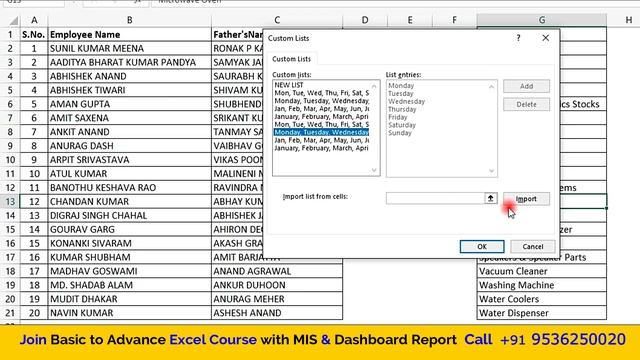Screen dimensions: 640x360
Task: Click cell Vacuum Cleaner
Action: coord(542,271)
